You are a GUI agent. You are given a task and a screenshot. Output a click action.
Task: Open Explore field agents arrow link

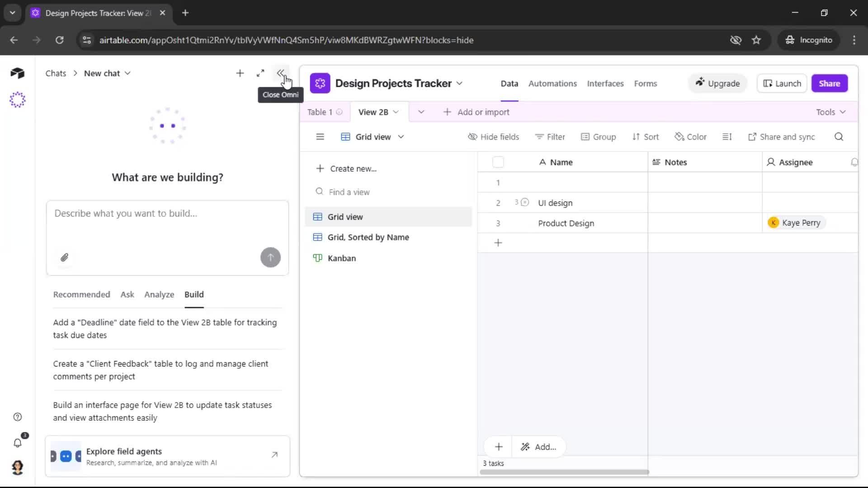pyautogui.click(x=274, y=455)
